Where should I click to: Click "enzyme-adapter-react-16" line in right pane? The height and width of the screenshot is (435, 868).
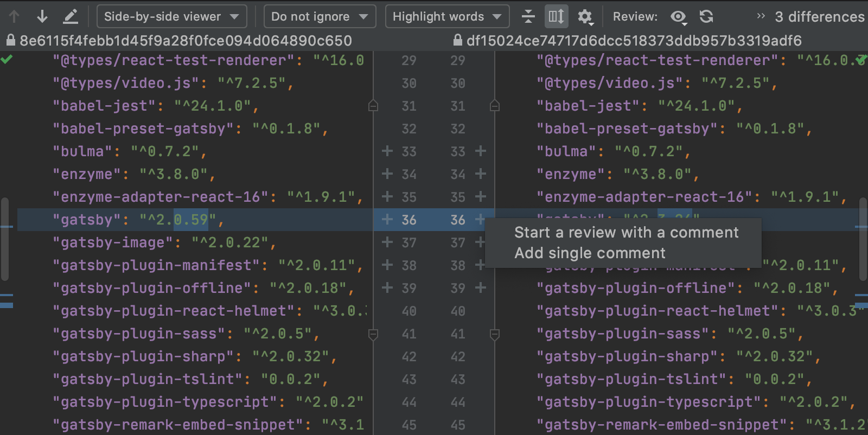click(x=691, y=197)
